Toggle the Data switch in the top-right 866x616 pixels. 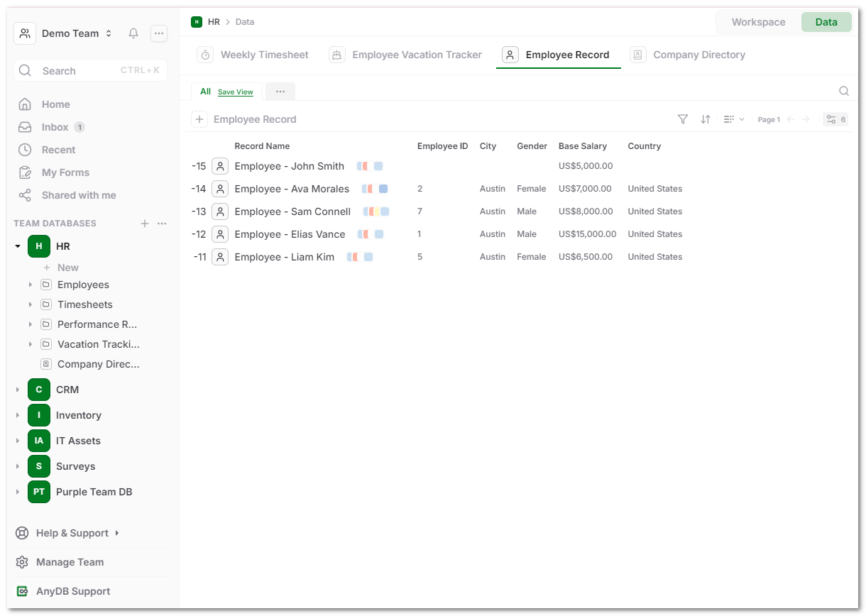pos(826,22)
